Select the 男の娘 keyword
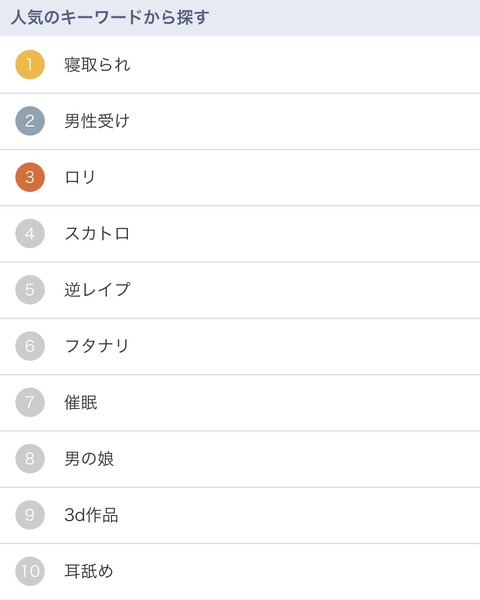The width and height of the screenshot is (480, 600). point(89,458)
